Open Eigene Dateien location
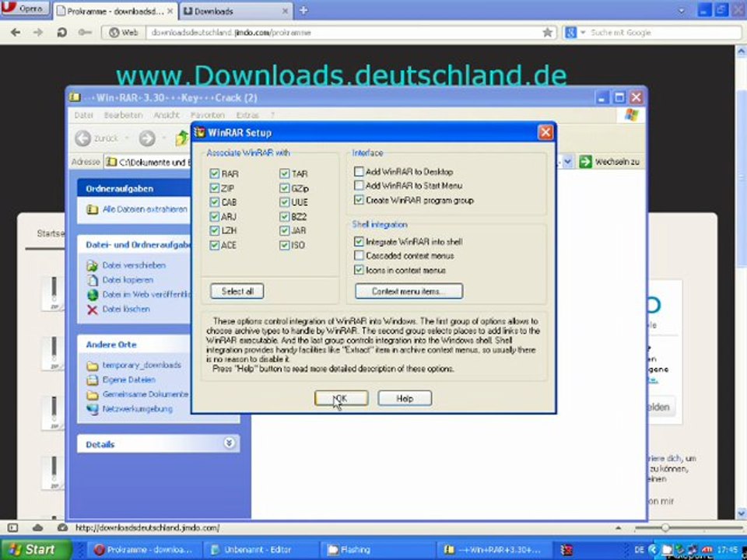 click(x=128, y=380)
